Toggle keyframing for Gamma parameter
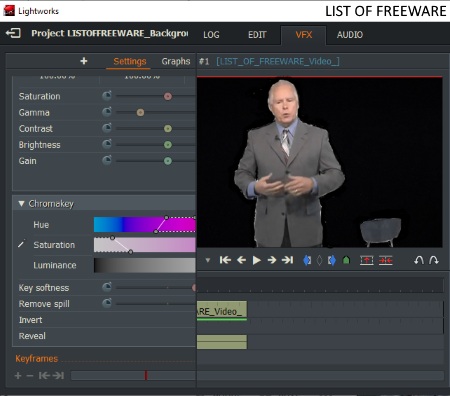The height and width of the screenshot is (396, 450). point(107,112)
